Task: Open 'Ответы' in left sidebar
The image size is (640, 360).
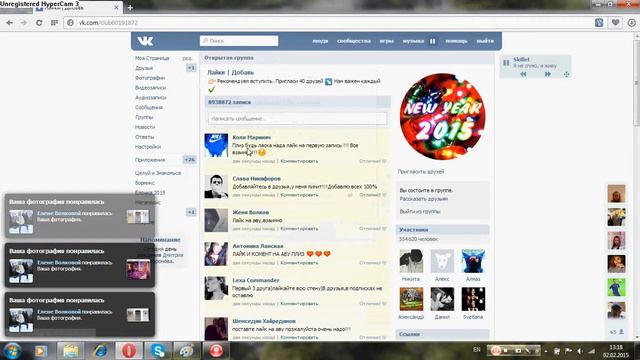Action: point(144,137)
